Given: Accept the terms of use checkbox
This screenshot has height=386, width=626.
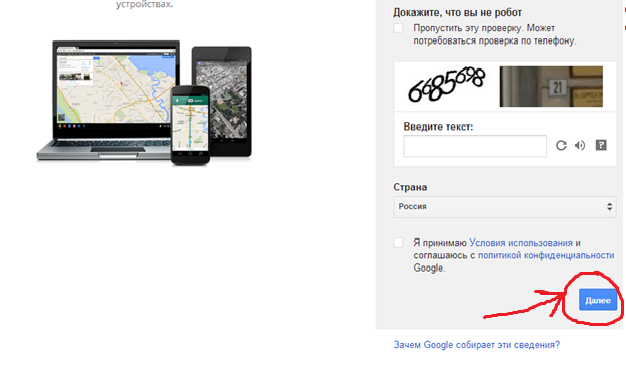Looking at the screenshot, I should pyautogui.click(x=398, y=242).
